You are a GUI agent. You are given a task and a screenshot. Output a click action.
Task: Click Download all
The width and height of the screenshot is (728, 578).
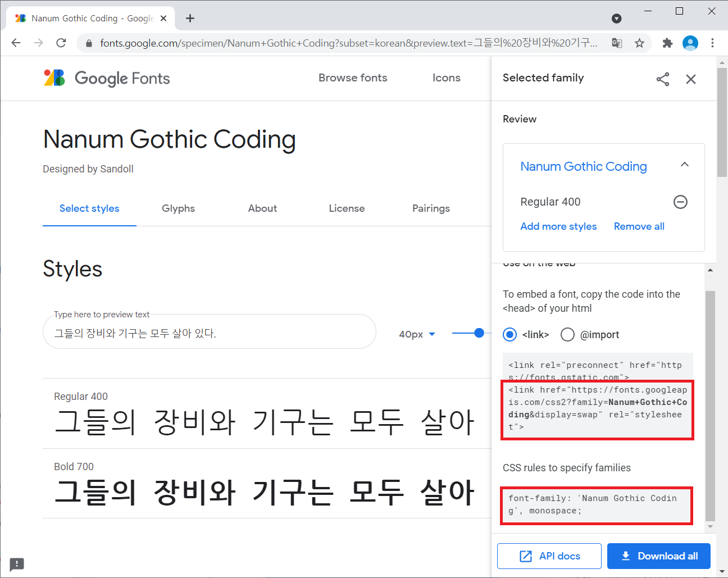pos(659,556)
